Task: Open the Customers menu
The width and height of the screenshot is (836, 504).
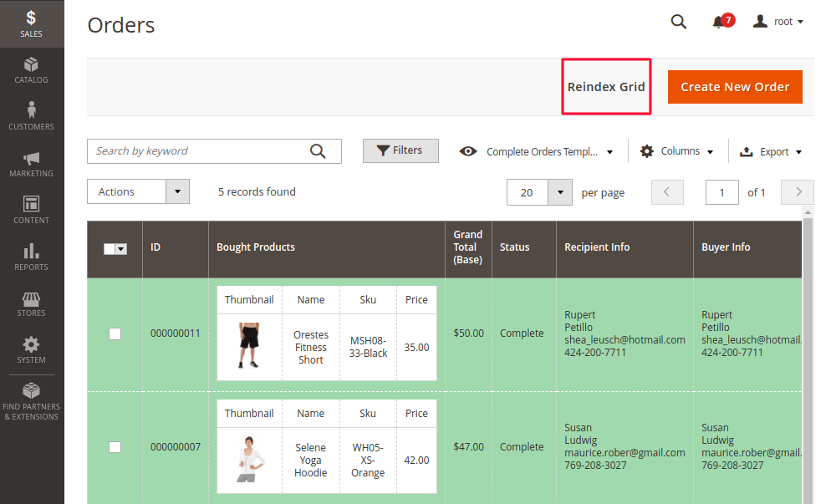Action: click(32, 117)
